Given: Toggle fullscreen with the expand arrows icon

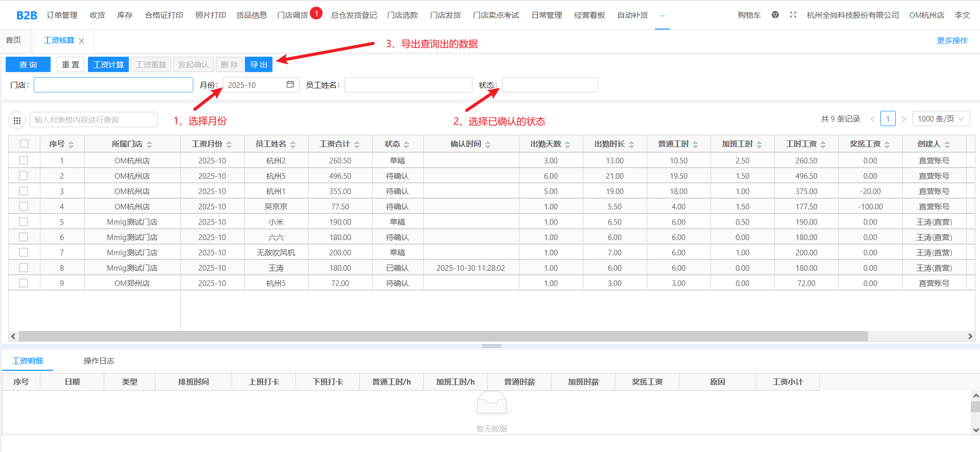Looking at the screenshot, I should [x=793, y=15].
